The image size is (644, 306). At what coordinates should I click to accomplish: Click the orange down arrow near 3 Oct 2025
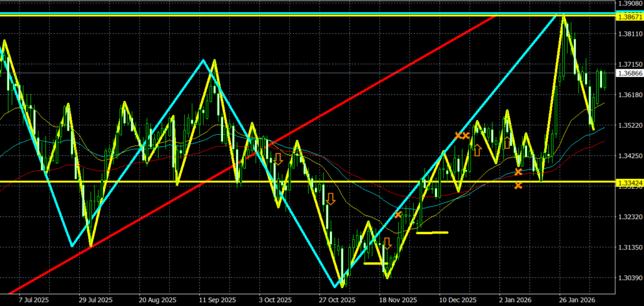click(x=278, y=159)
